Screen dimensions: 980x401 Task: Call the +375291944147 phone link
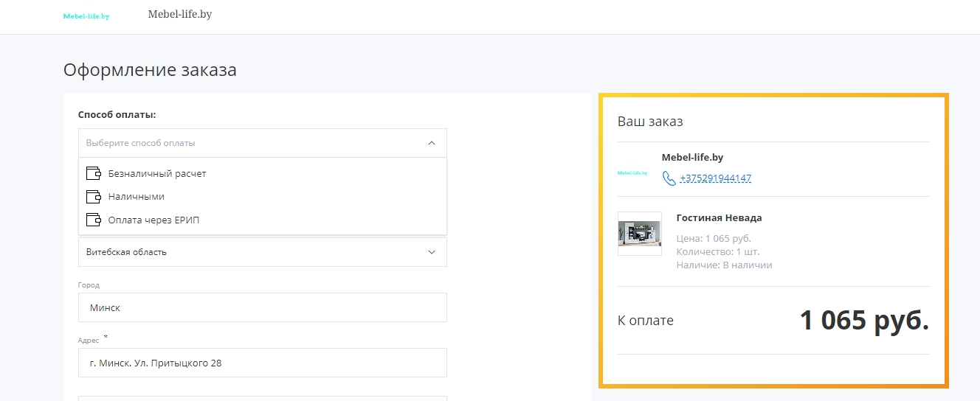coord(715,178)
